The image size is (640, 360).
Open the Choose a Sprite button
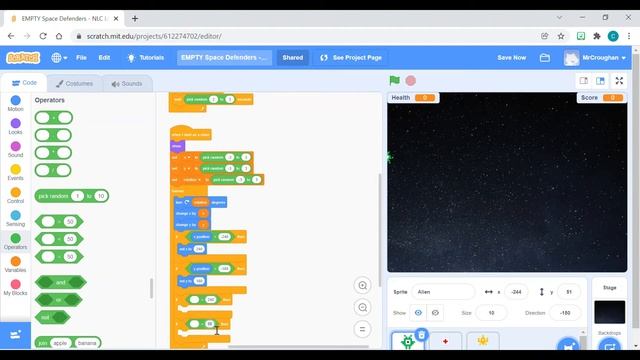click(x=568, y=346)
